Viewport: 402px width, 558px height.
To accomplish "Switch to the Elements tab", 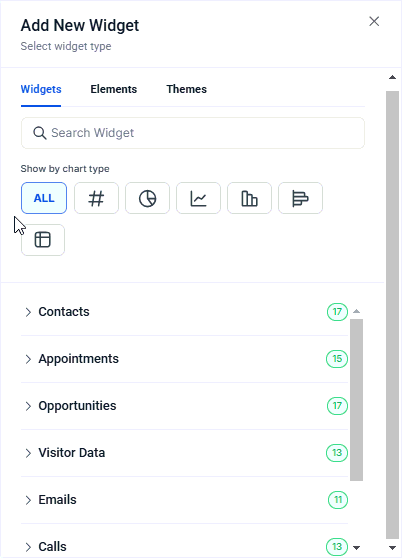I will [x=113, y=89].
